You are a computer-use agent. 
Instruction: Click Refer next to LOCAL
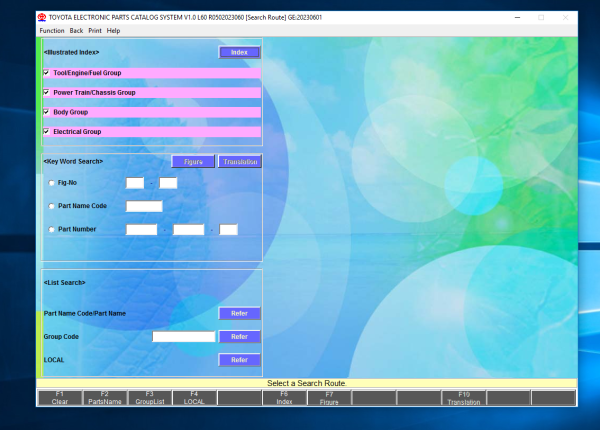(x=240, y=360)
